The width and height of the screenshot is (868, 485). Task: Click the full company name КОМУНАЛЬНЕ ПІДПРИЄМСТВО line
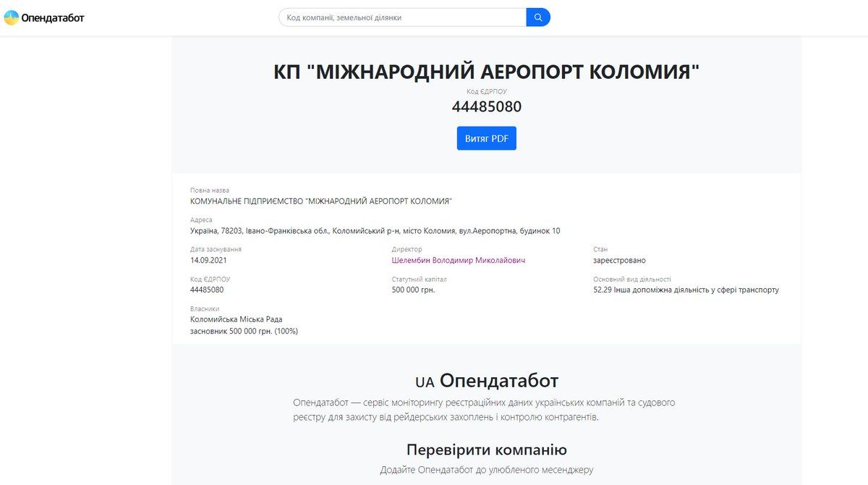point(320,201)
